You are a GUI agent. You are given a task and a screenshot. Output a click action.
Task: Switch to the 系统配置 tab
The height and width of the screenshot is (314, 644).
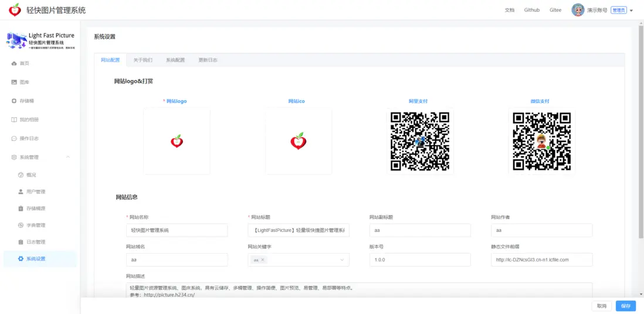coord(175,60)
